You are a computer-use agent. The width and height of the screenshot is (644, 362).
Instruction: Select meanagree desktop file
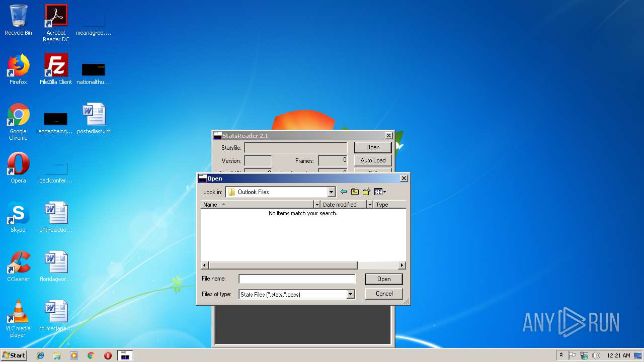tap(94, 23)
